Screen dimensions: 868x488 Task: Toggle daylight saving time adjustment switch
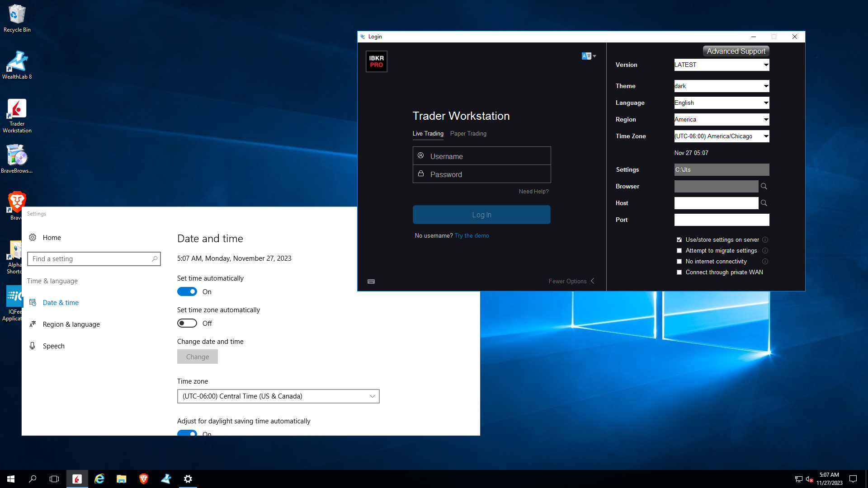click(x=187, y=433)
